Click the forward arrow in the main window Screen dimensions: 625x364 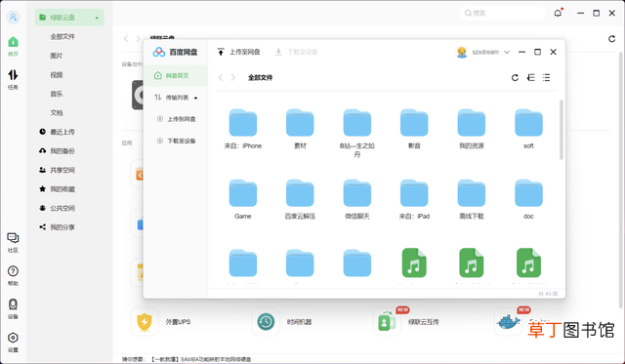[138, 39]
